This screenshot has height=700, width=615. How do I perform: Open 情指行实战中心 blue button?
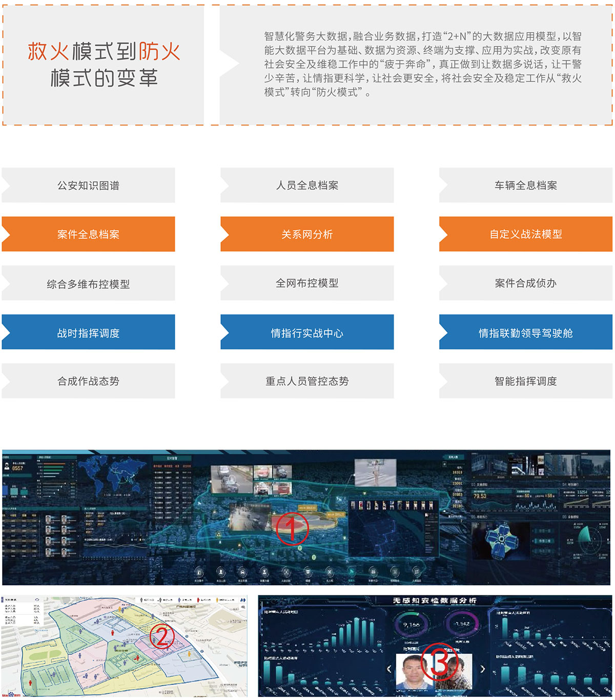coord(307,333)
